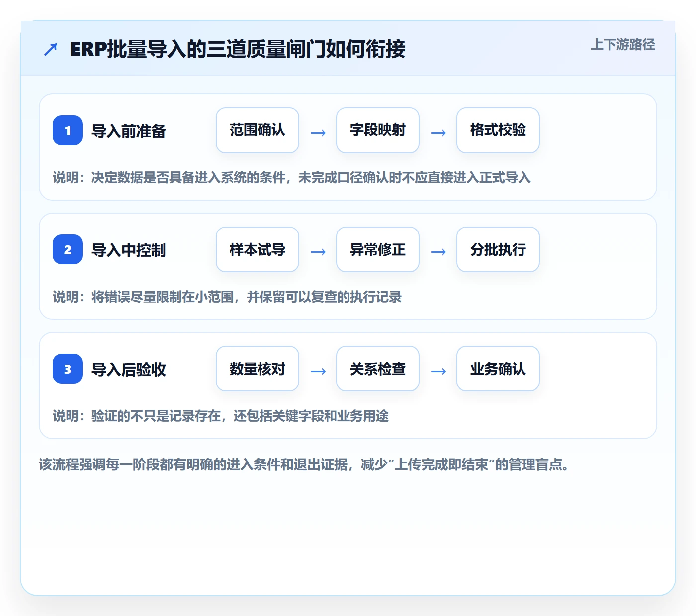Click the 格式校验 step chip
Image resolution: width=696 pixels, height=616 pixels.
pyautogui.click(x=498, y=130)
